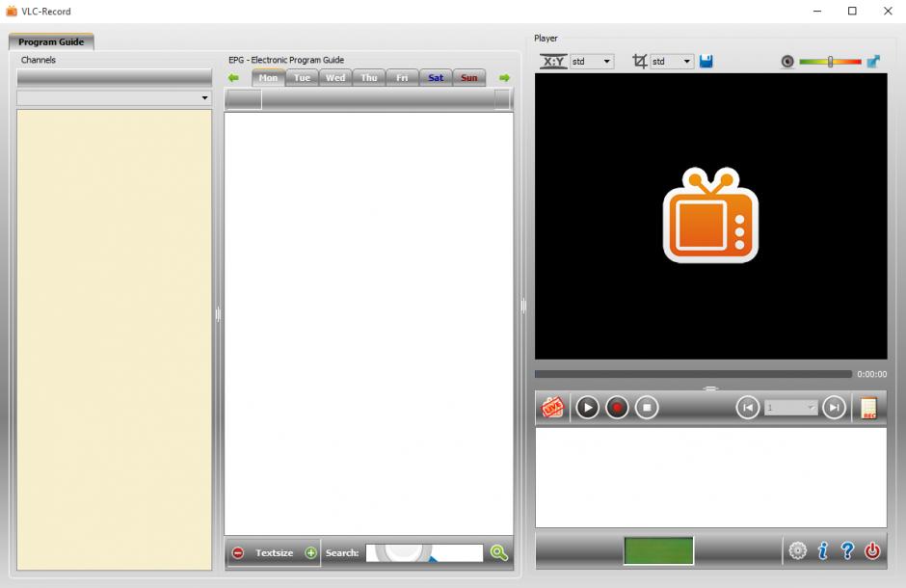Show info with the blue i icon
Screen dimensions: 906x588
pyautogui.click(x=823, y=550)
